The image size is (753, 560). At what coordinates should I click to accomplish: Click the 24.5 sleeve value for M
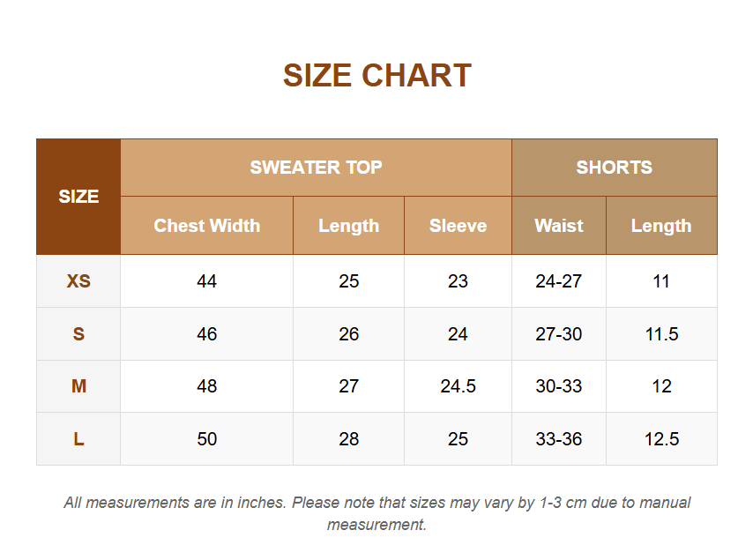pos(459,386)
